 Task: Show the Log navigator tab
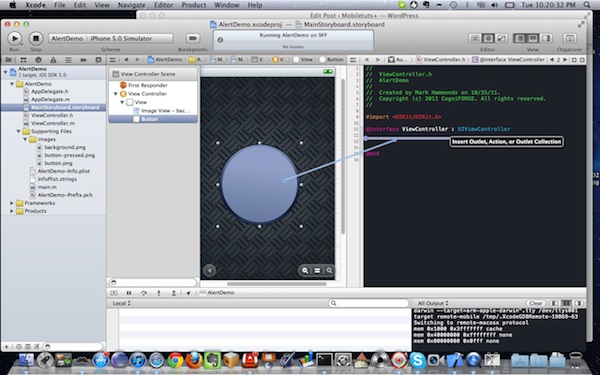[98, 60]
